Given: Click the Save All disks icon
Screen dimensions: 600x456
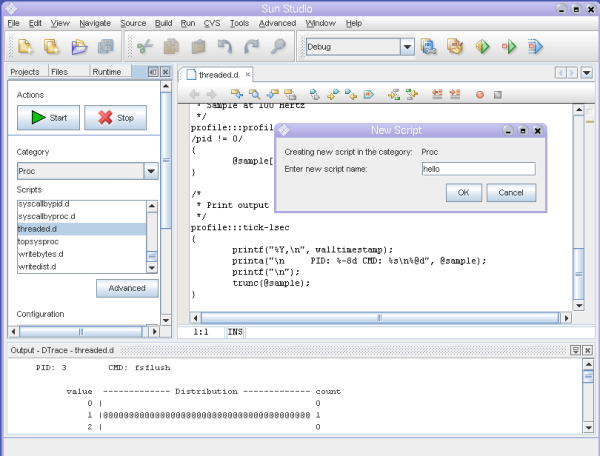Looking at the screenshot, I should point(106,47).
